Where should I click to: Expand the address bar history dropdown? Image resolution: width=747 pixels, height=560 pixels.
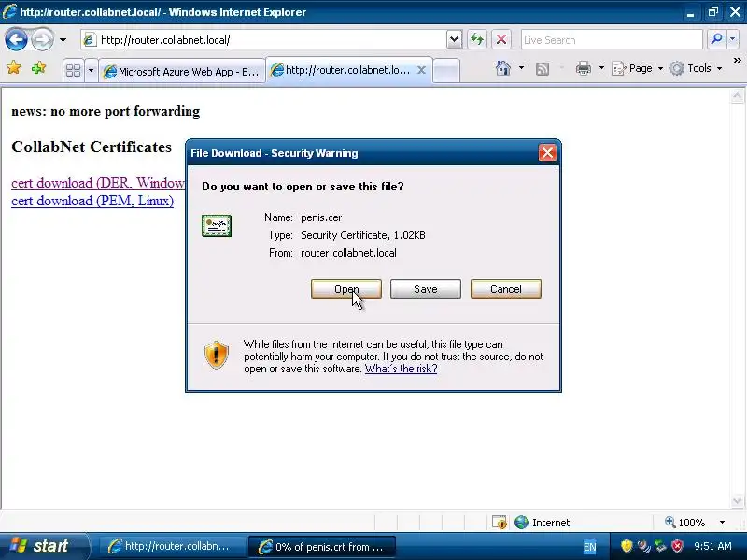point(455,40)
